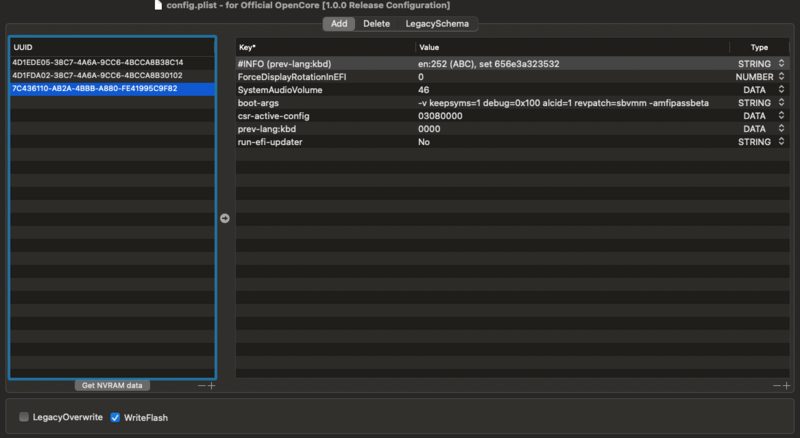The height and width of the screenshot is (438, 800).
Task: Switch to the Delete tab
Action: click(x=376, y=23)
